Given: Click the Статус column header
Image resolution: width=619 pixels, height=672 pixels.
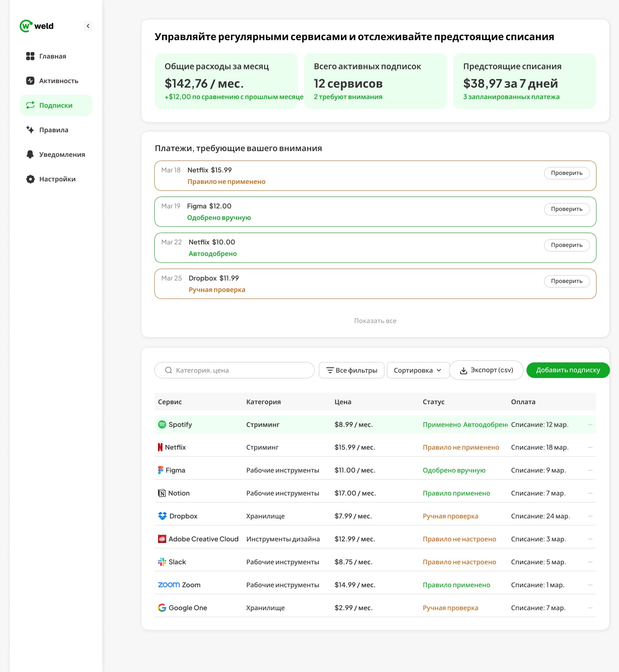Looking at the screenshot, I should [x=434, y=402].
